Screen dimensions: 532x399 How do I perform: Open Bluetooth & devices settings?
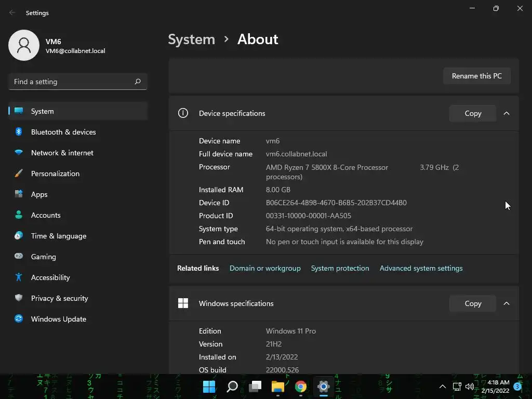pos(78,131)
